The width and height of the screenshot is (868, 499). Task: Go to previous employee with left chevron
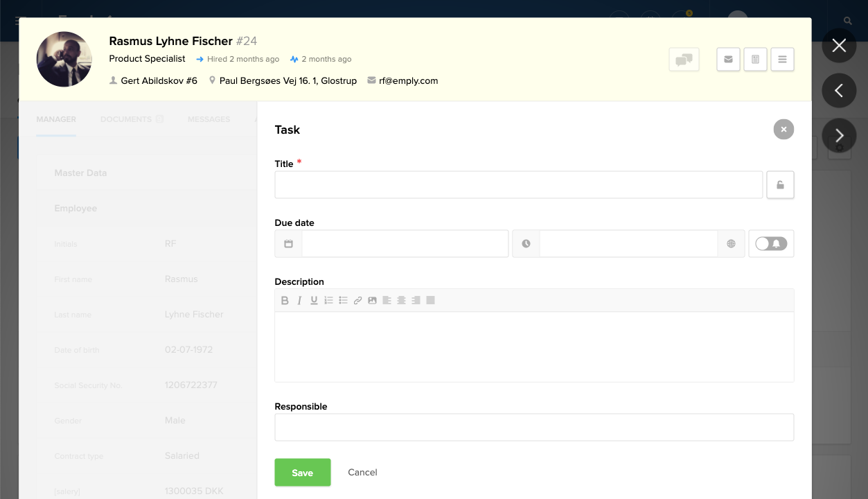(839, 91)
